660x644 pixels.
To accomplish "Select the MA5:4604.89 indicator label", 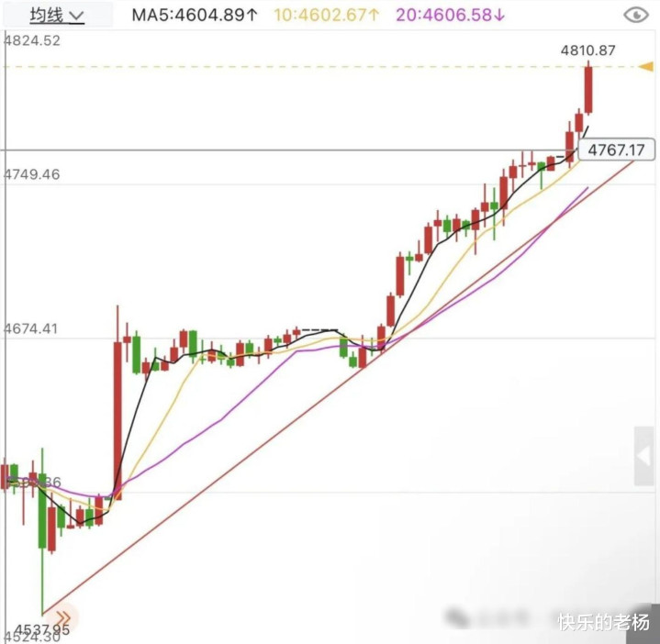I will click(x=195, y=16).
